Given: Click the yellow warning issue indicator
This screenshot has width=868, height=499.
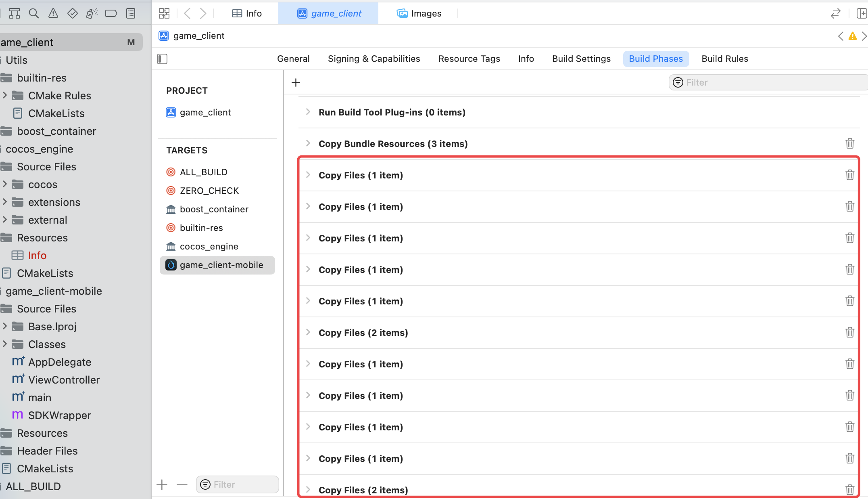Looking at the screenshot, I should (852, 36).
